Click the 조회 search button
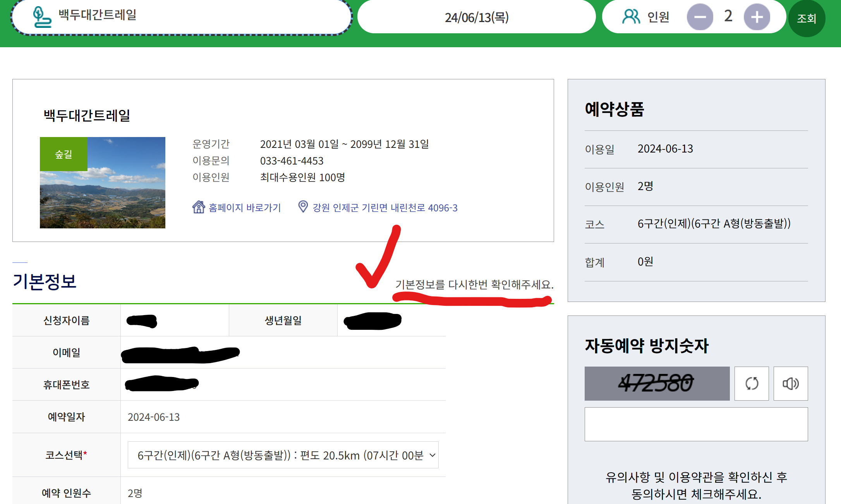841x504 pixels. [x=807, y=19]
